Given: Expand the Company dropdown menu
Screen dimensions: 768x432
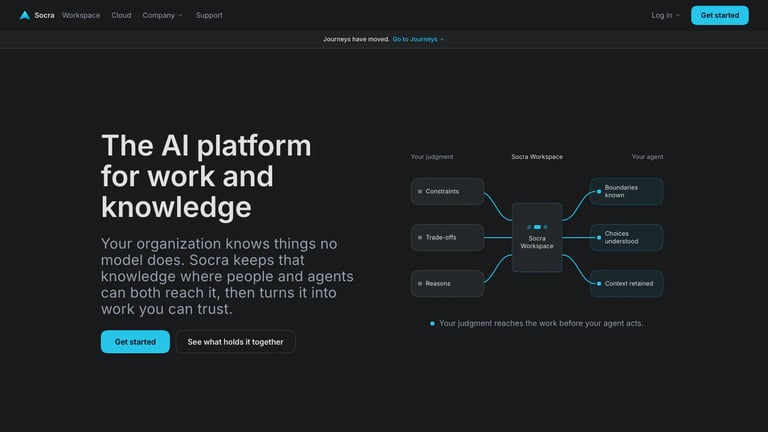Looking at the screenshot, I should pyautogui.click(x=162, y=15).
